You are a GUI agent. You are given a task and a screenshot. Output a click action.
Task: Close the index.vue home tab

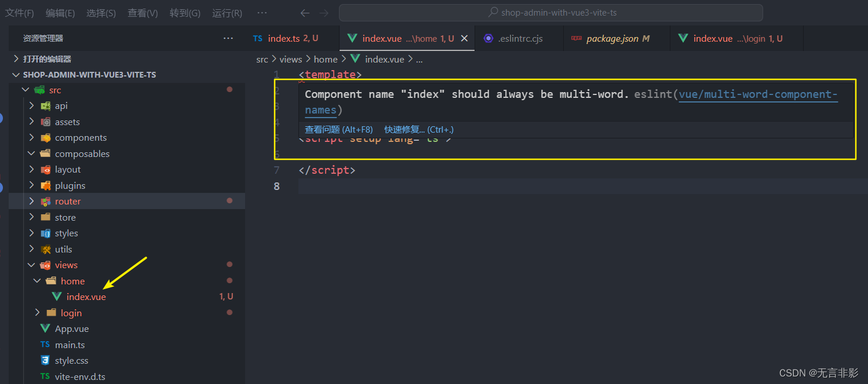(464, 38)
